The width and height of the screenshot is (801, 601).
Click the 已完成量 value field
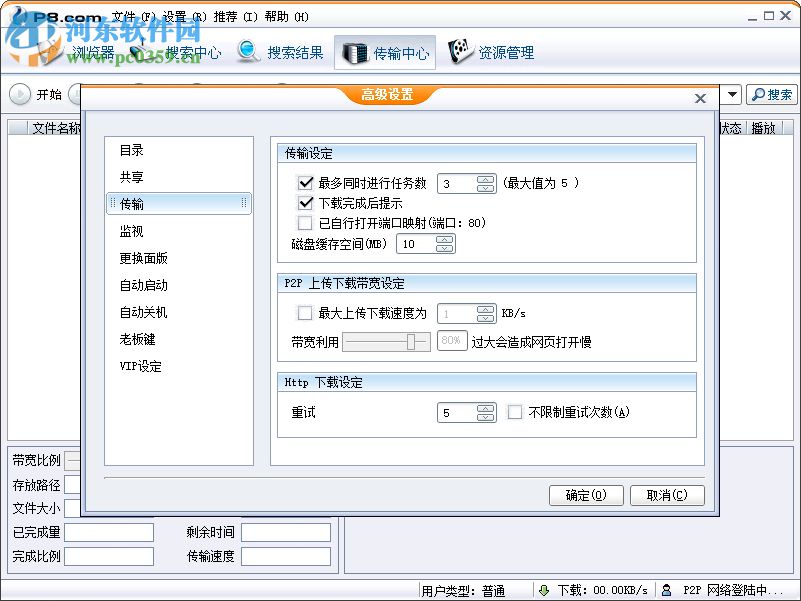[x=109, y=532]
